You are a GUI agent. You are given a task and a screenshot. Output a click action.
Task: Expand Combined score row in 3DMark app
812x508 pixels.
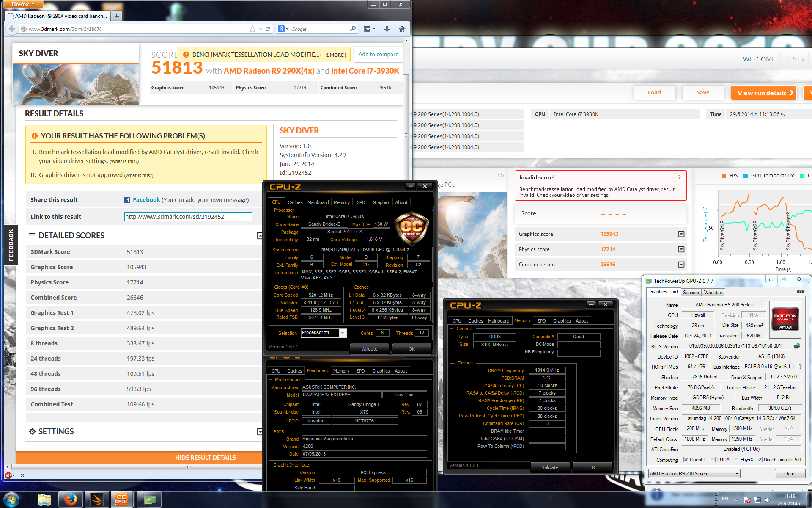pyautogui.click(x=681, y=265)
